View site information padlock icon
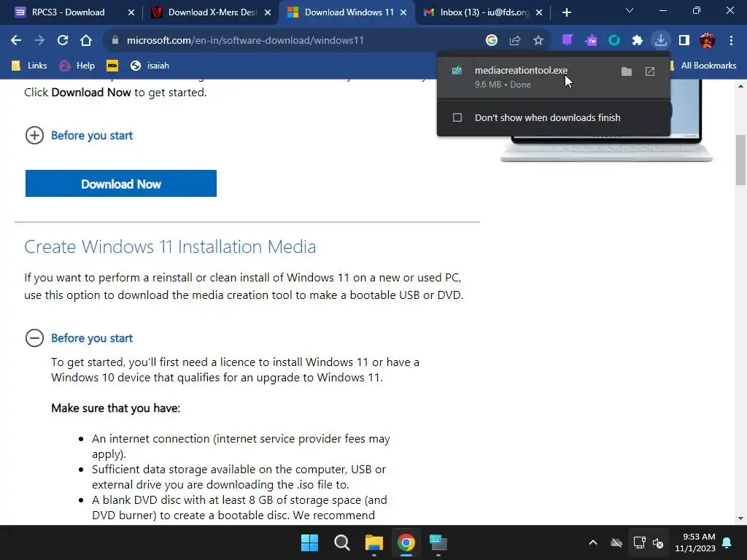The image size is (747, 560). pyautogui.click(x=115, y=41)
